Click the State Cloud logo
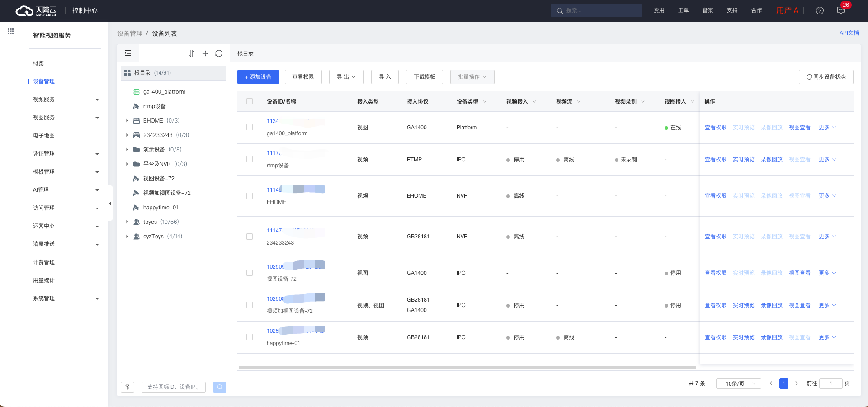 pyautogui.click(x=36, y=10)
